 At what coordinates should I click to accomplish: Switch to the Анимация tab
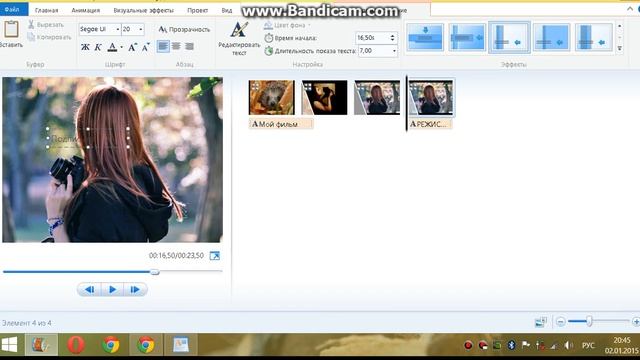coord(86,10)
